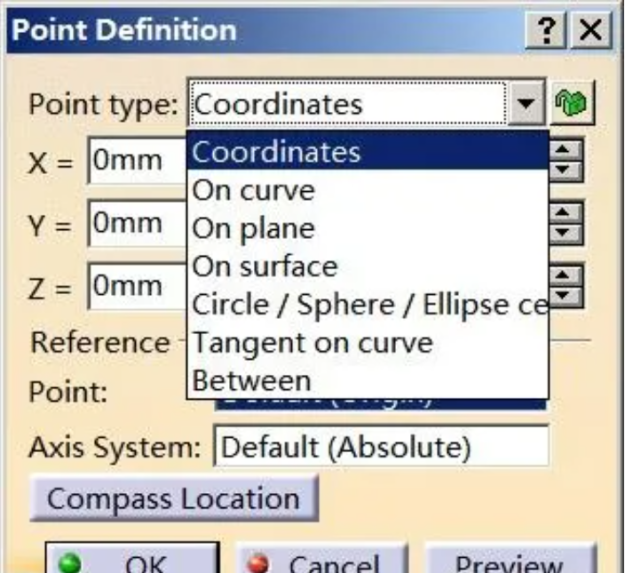Click the X coordinate input field
Screen dimensions: 625x573
point(137,160)
